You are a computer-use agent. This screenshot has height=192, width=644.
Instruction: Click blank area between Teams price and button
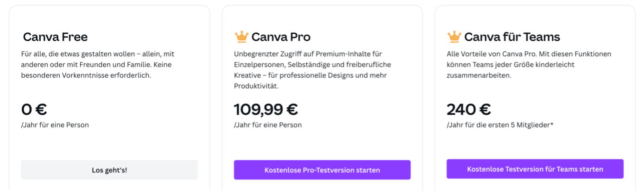[535, 144]
